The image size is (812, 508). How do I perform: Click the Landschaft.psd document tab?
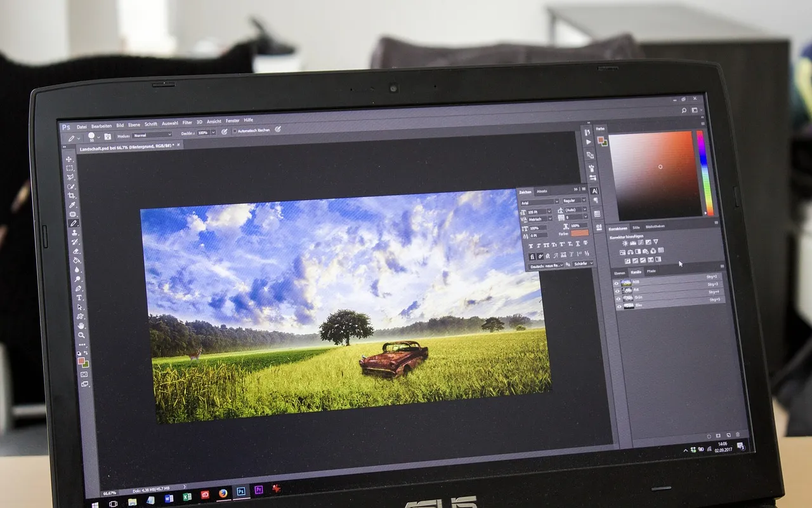coord(130,147)
